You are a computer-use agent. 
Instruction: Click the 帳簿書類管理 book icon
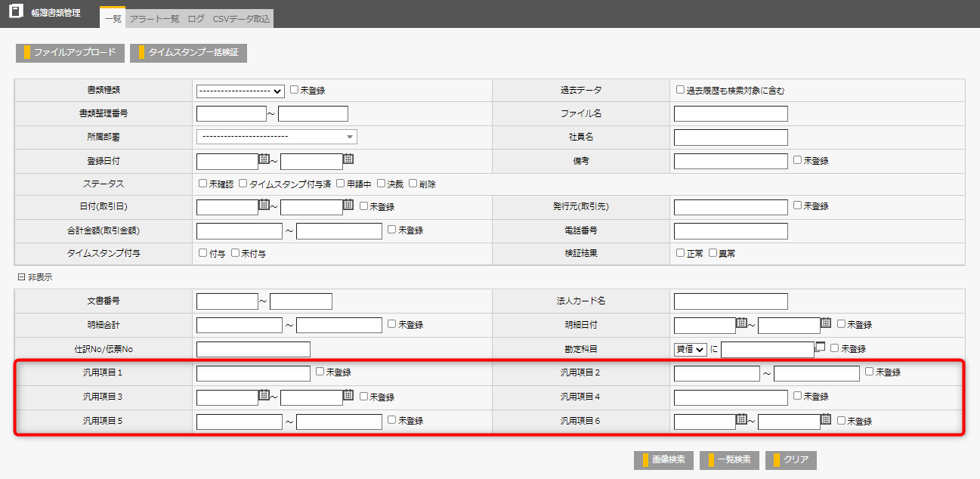15,13
